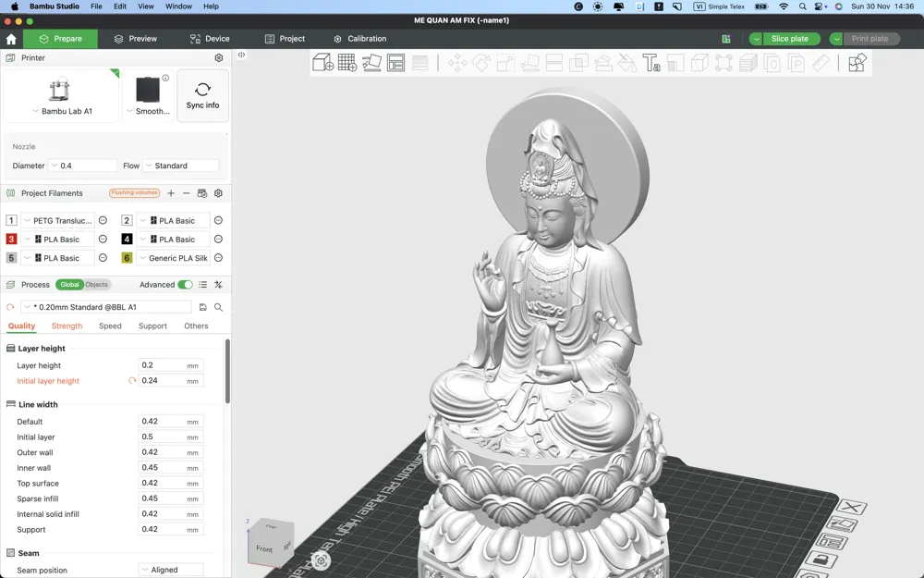Open Seam position Aligned dropdown
The height and width of the screenshot is (578, 924).
(171, 570)
